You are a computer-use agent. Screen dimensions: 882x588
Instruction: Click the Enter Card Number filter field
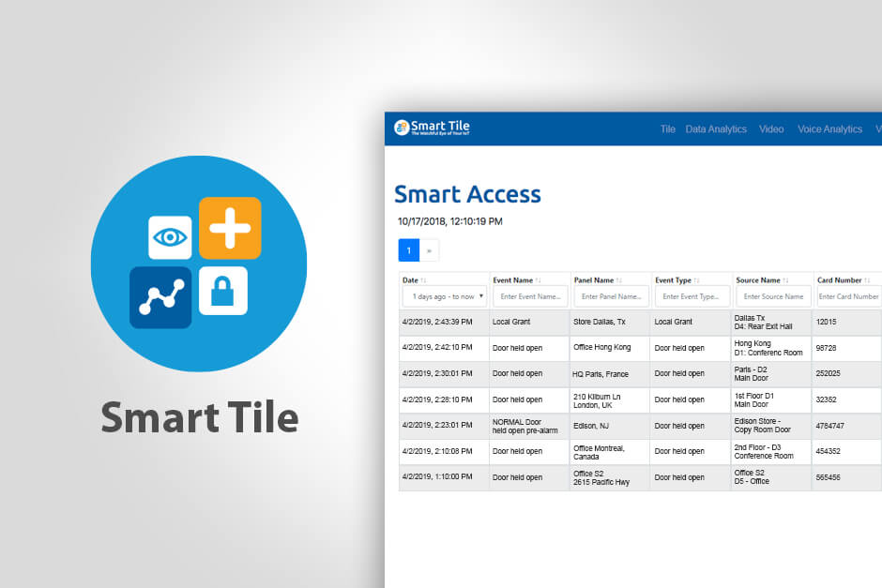click(848, 296)
